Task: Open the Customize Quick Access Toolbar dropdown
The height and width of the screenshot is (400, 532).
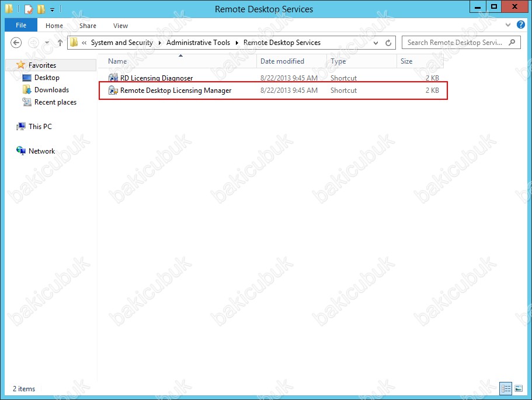Action: click(x=52, y=9)
